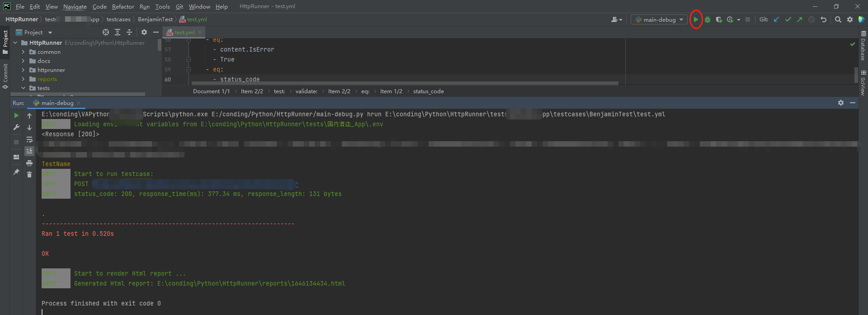Rollback changes with the undo arrow icon
Viewport: 868px width, 315px height.
coord(823,19)
